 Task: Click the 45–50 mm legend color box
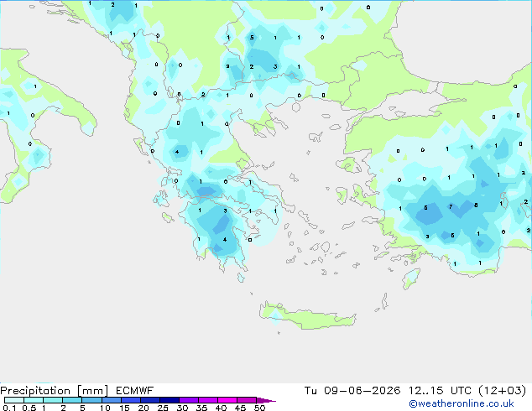pos(247,400)
